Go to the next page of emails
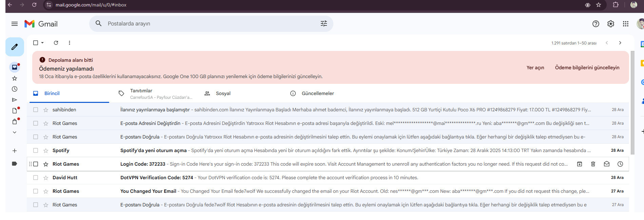The height and width of the screenshot is (220, 644). 620,43
